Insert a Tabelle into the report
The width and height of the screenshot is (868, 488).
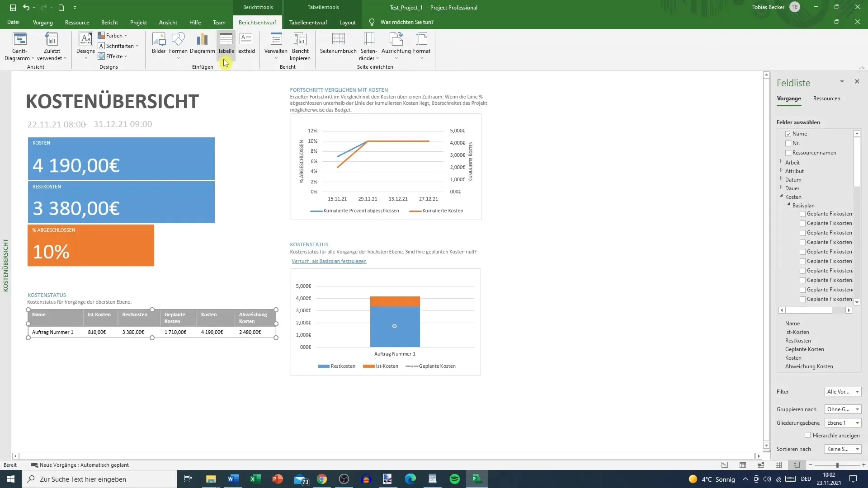(226, 43)
